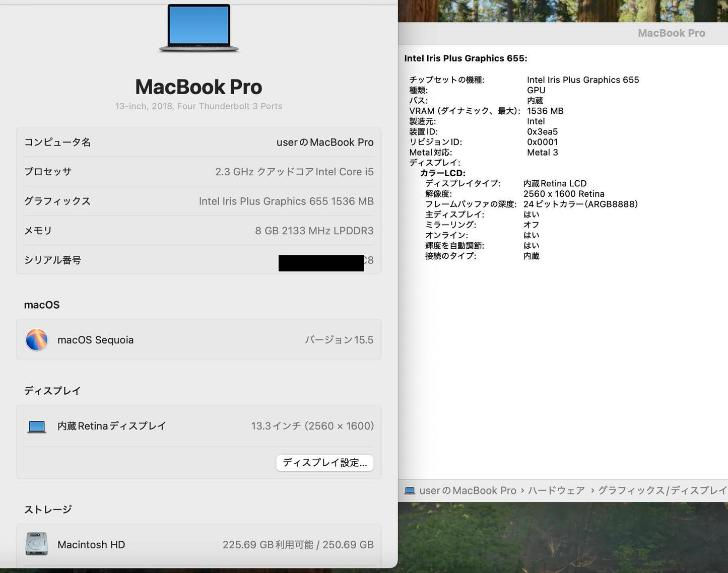This screenshot has height=573, width=728.
Task: Click the 内蔵Retinaディスプレイ display icon
Action: [36, 425]
